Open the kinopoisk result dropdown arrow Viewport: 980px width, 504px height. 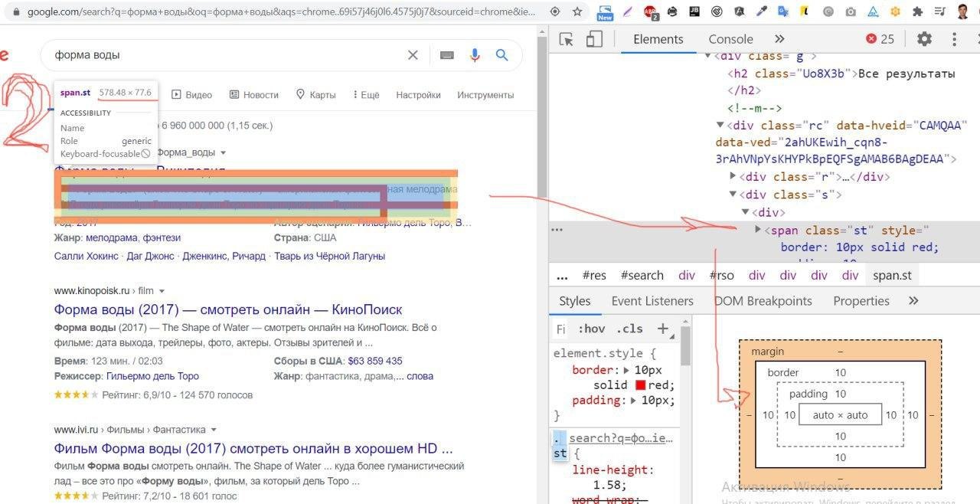pos(162,291)
